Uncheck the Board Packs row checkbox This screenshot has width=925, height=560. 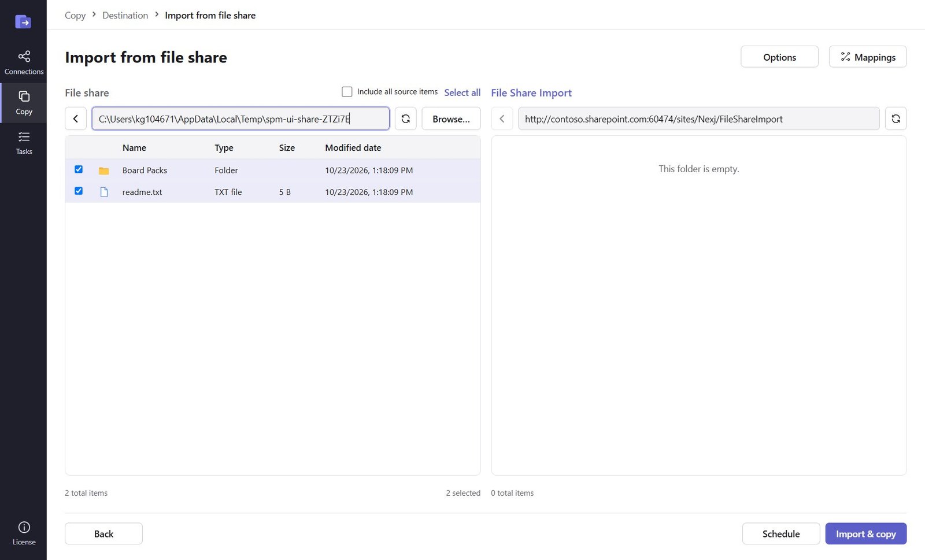coord(79,169)
